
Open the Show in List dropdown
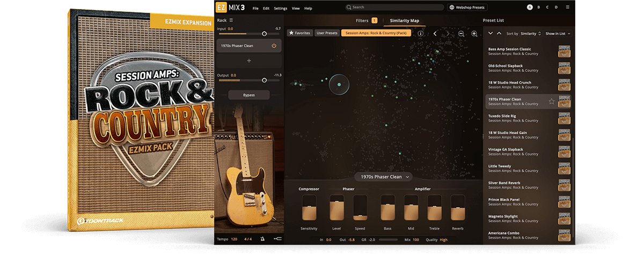[558, 33]
